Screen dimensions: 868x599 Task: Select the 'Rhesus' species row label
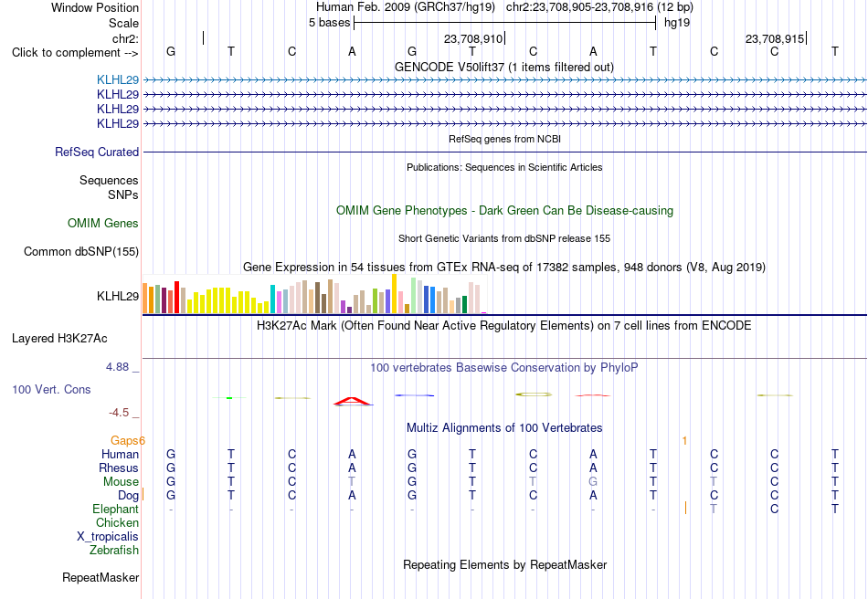coord(119,468)
